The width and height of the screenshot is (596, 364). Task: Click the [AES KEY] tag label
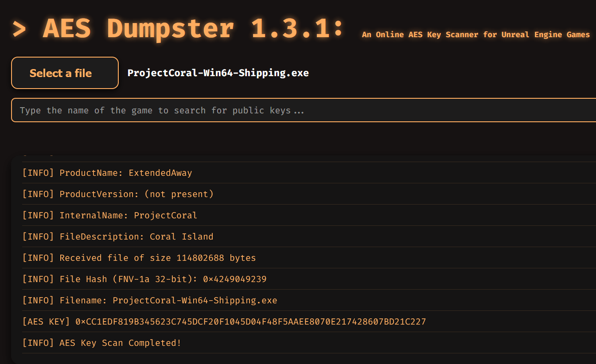[46, 321]
